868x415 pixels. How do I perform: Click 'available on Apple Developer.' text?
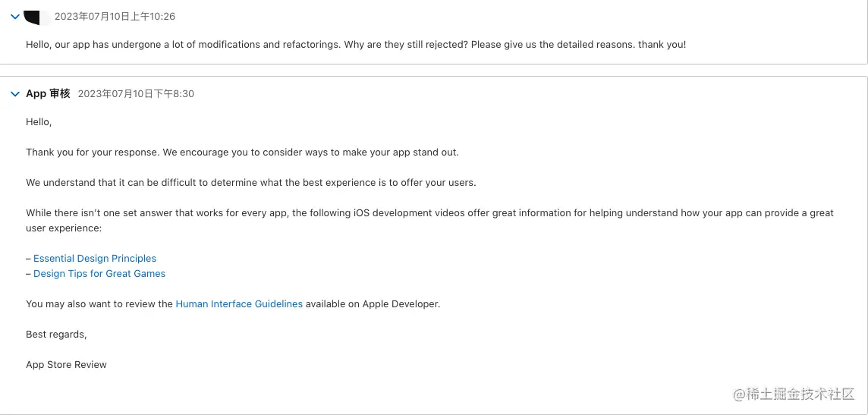click(373, 303)
